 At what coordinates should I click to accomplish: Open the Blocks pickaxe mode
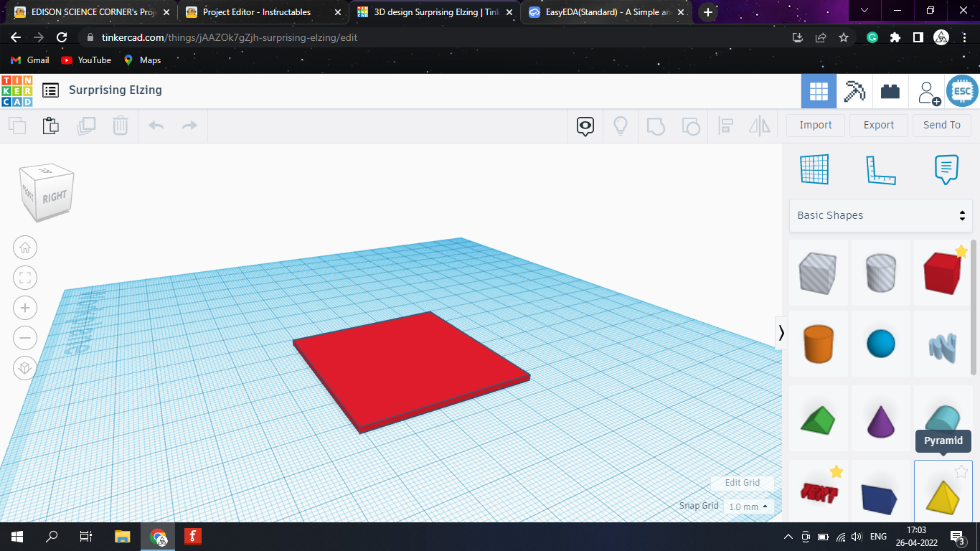coord(854,91)
